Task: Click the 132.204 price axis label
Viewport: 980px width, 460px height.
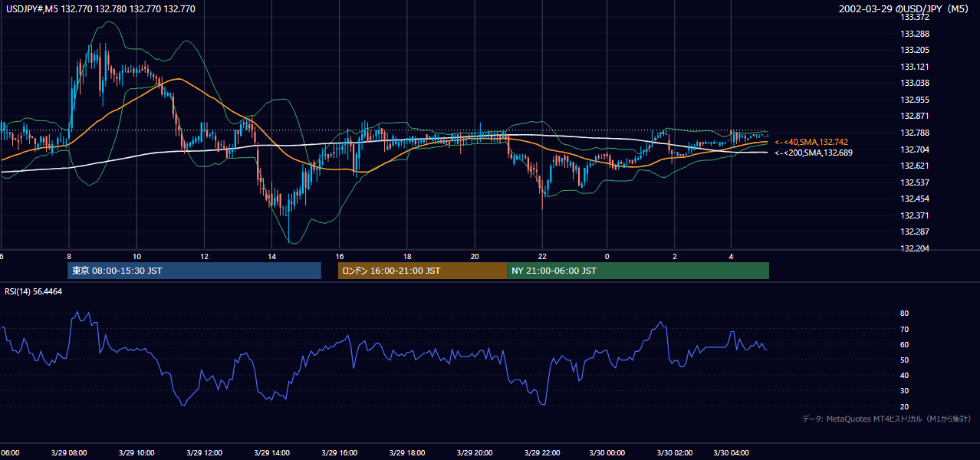Action: point(915,248)
